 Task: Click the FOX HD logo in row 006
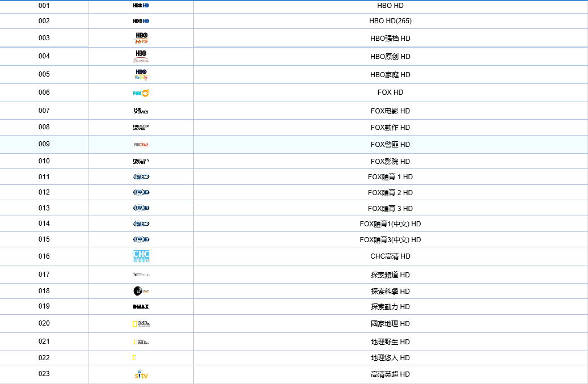coord(141,92)
